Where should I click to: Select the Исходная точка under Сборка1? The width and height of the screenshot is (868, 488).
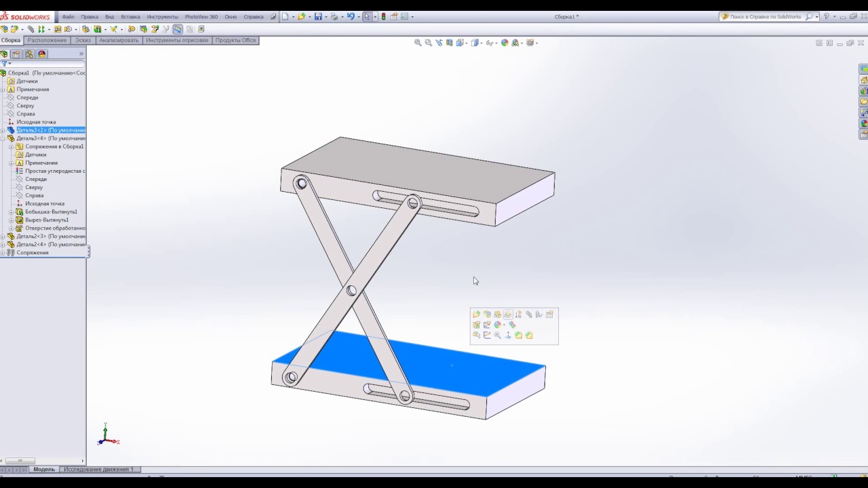pyautogui.click(x=36, y=122)
